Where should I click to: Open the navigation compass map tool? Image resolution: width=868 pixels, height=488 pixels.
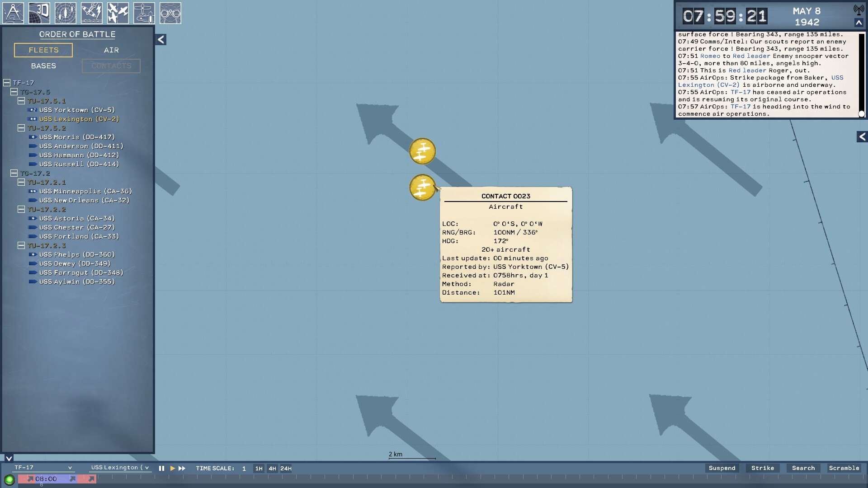pos(13,13)
